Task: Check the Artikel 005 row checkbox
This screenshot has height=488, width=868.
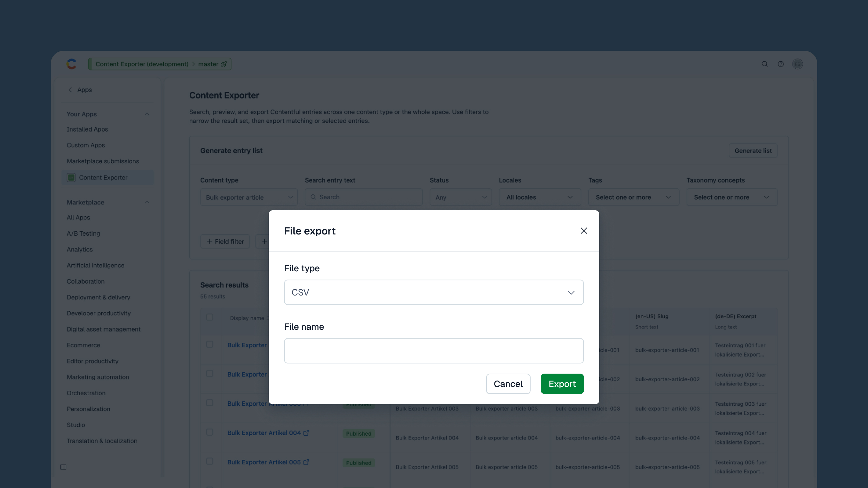Action: point(209,461)
